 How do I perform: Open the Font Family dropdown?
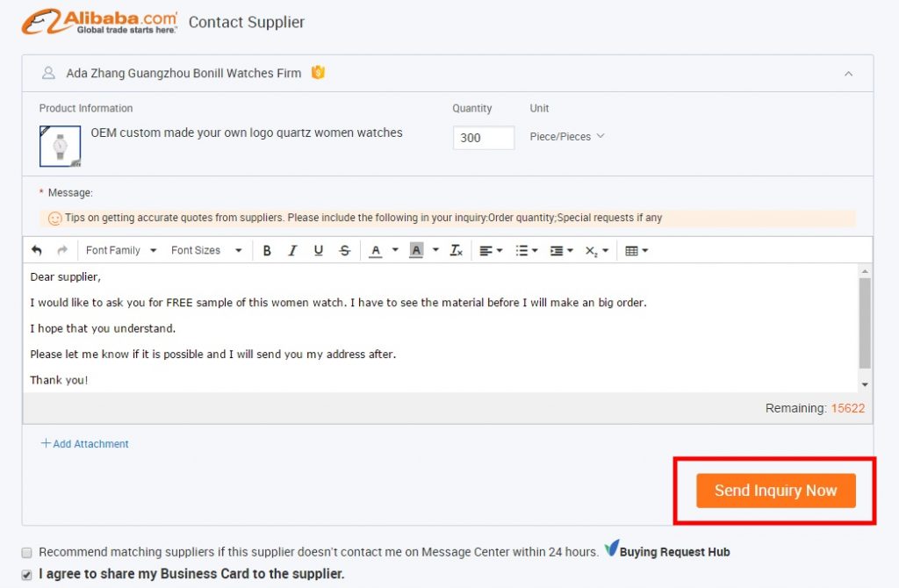(120, 250)
